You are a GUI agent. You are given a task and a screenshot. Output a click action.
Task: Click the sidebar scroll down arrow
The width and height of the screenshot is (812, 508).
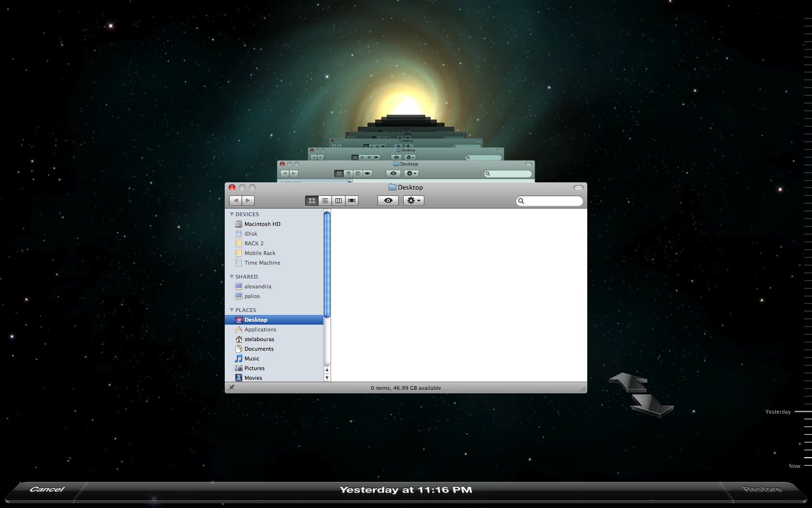pos(327,377)
